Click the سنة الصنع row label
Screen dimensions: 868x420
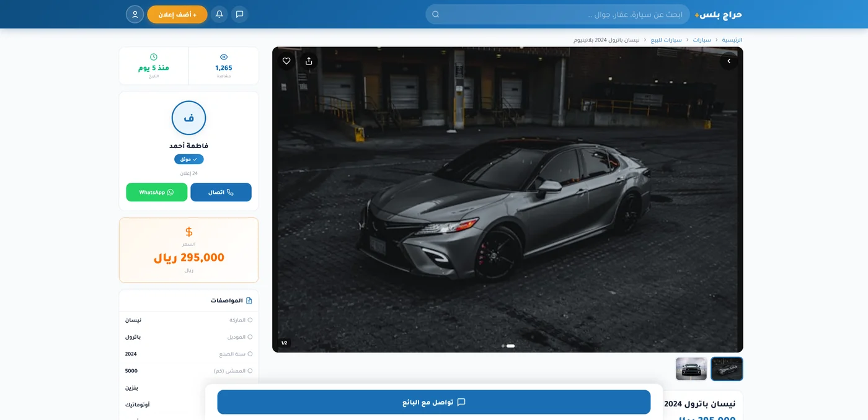pyautogui.click(x=232, y=354)
